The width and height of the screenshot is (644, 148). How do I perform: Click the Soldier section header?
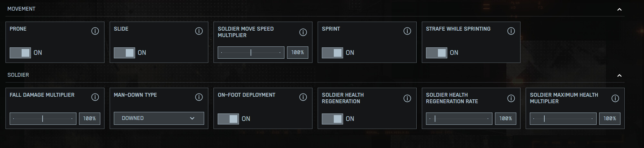(x=18, y=75)
